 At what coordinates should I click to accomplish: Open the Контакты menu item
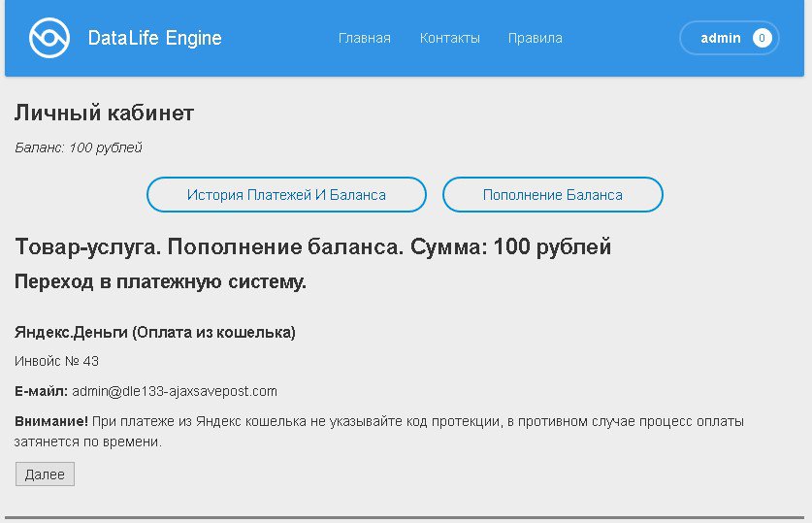449,38
